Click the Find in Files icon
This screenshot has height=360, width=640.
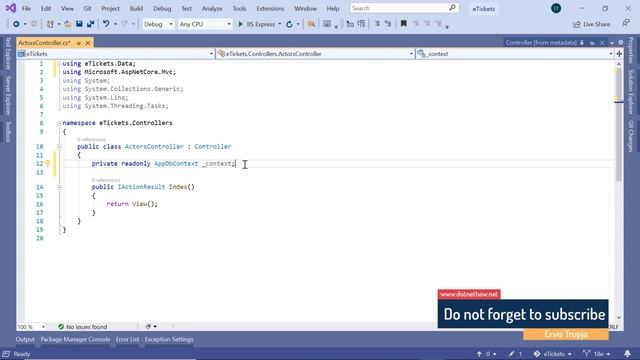[311, 24]
